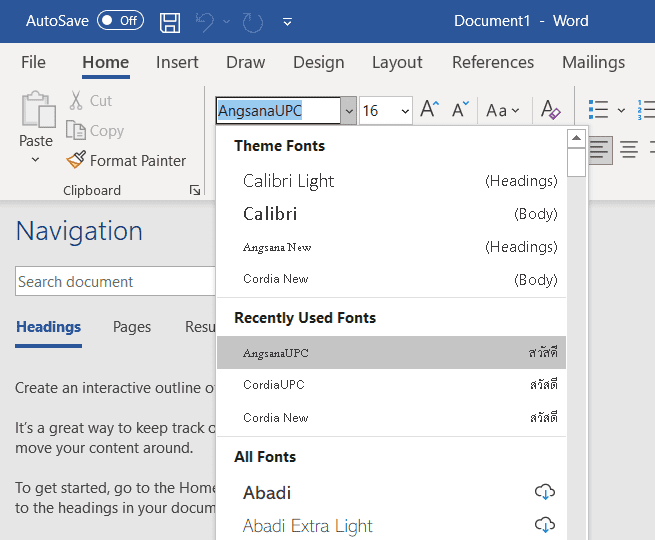This screenshot has height=540, width=655.
Task: Click the font name box showing AngsanaUPC
Action: [278, 111]
